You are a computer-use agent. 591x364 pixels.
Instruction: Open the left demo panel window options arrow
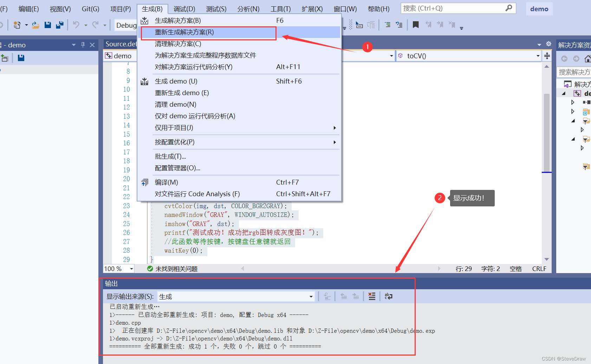pyautogui.click(x=74, y=45)
